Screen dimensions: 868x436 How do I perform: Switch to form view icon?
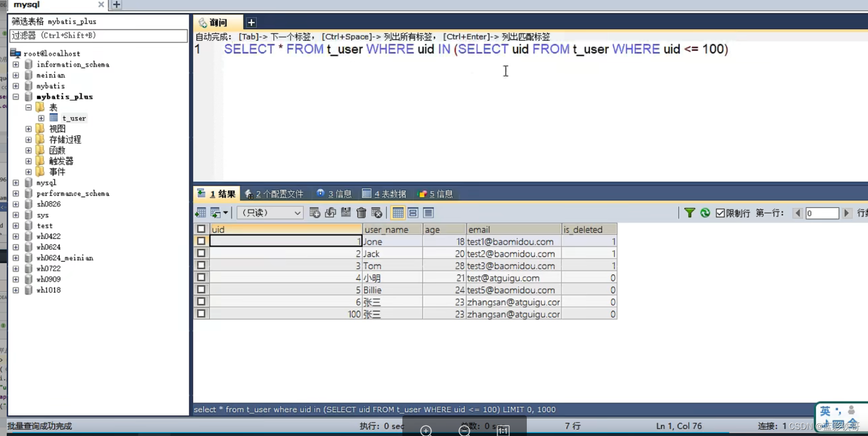click(x=413, y=213)
